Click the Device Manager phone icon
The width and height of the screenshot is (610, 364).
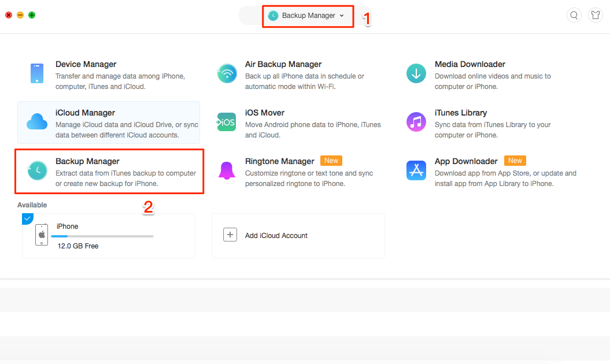point(37,73)
